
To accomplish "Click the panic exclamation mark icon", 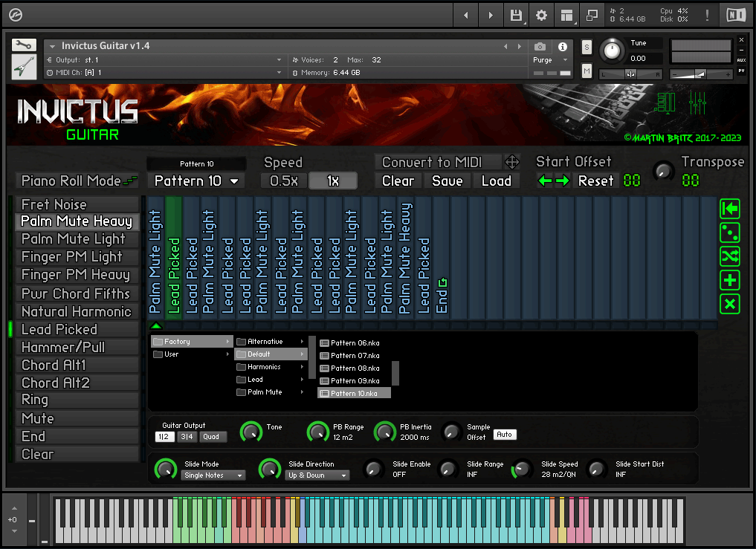I will click(x=707, y=16).
